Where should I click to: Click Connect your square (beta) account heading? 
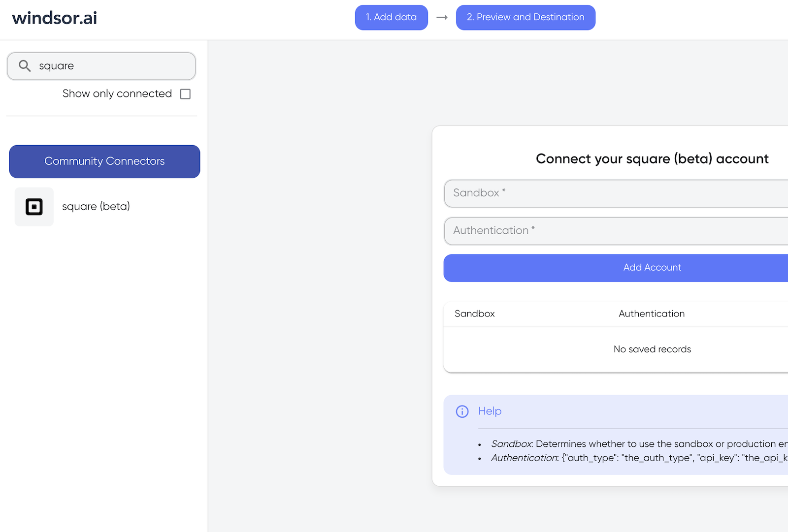click(652, 159)
